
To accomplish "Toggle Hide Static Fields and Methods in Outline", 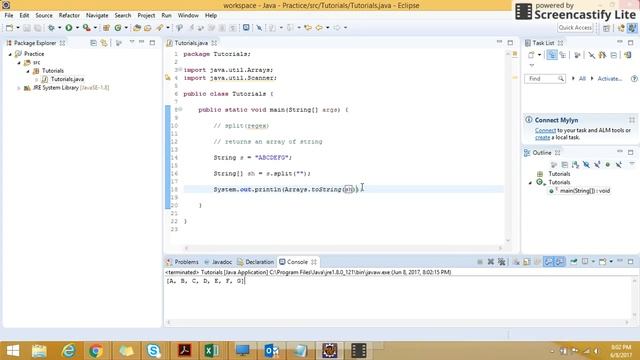I will (x=597, y=164).
